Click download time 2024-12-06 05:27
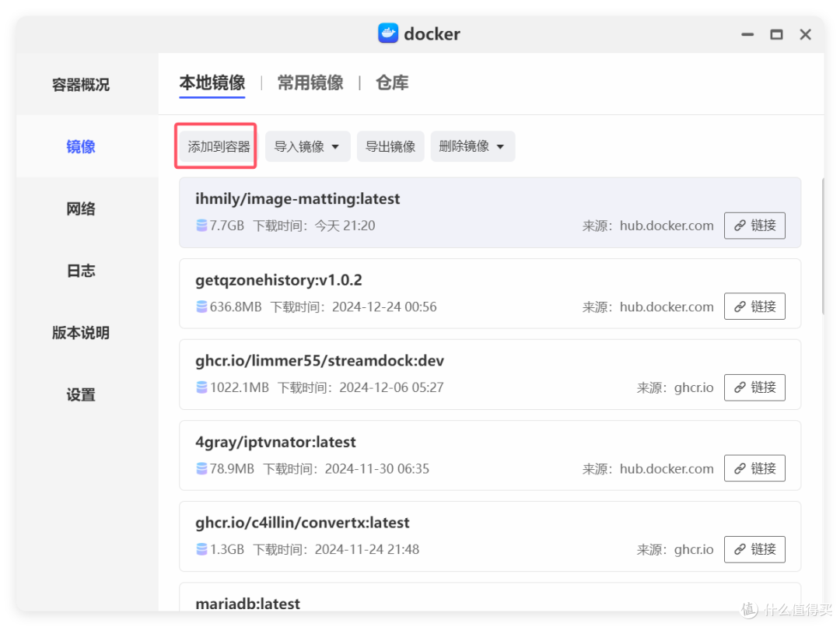Viewport: 840px width, 627px height. (x=391, y=387)
